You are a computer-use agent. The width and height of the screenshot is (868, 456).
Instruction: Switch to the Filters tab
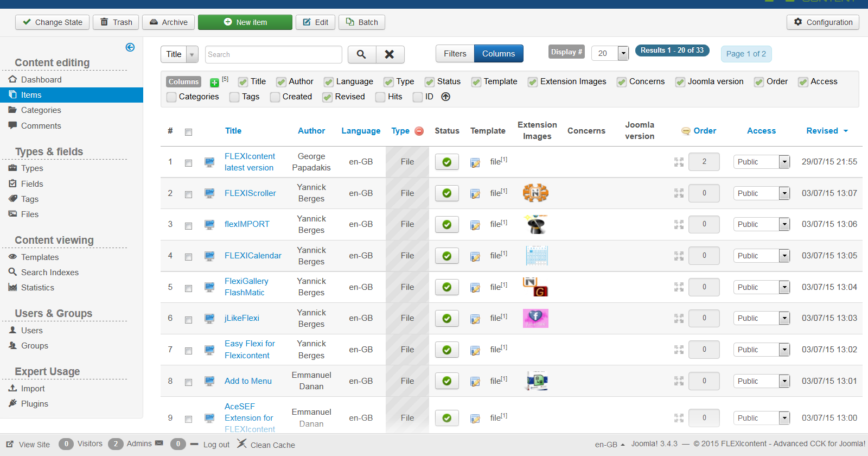pos(455,54)
